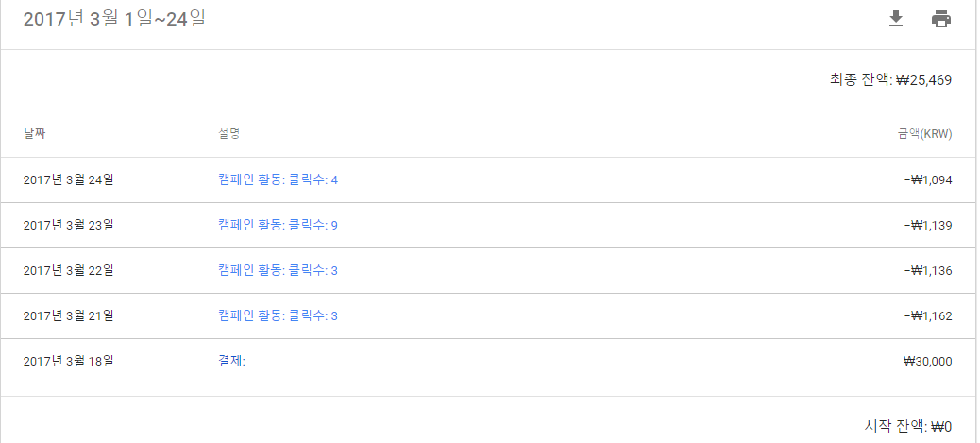Open March 21 campaign activity link

[278, 315]
